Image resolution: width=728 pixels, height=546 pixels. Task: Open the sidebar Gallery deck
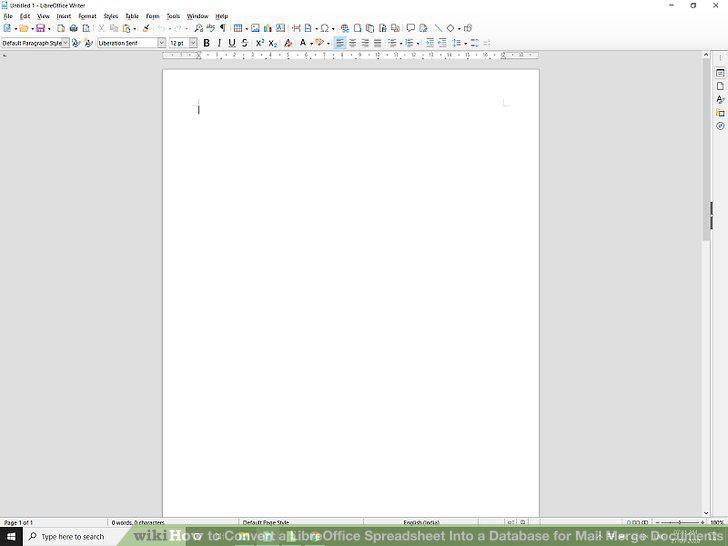(720, 113)
